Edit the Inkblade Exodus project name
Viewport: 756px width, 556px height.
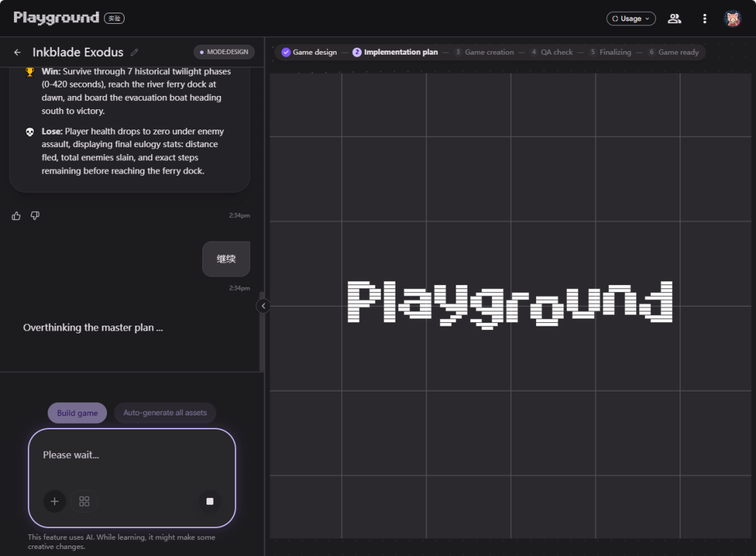click(x=134, y=52)
